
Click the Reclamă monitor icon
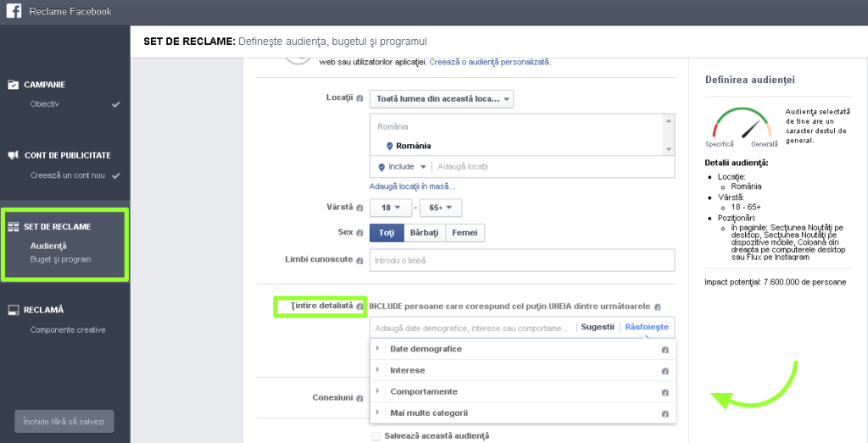tap(14, 310)
